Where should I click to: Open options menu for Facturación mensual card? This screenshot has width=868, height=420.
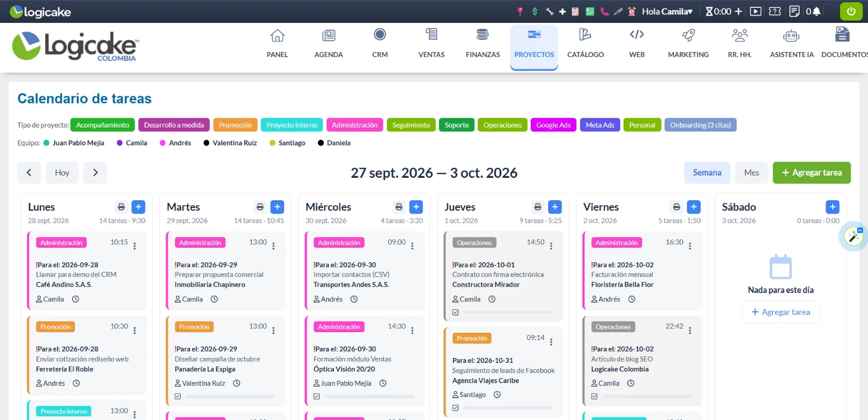[690, 246]
